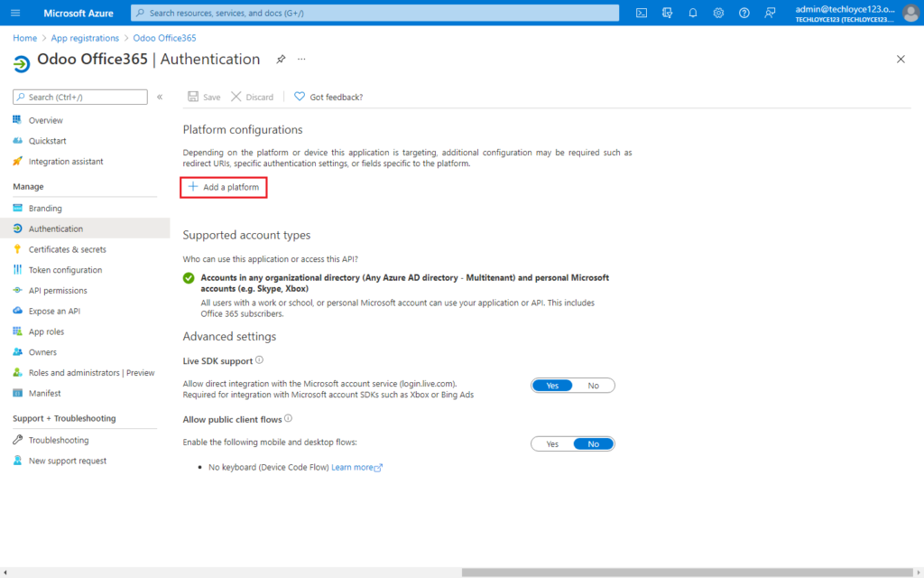Open Learn more device code link
This screenshot has height=578, width=924.
(356, 467)
